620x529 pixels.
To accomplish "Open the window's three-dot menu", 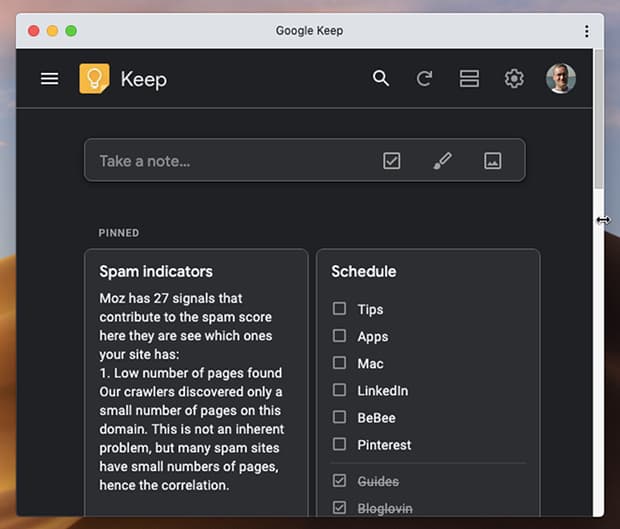I will pyautogui.click(x=587, y=31).
